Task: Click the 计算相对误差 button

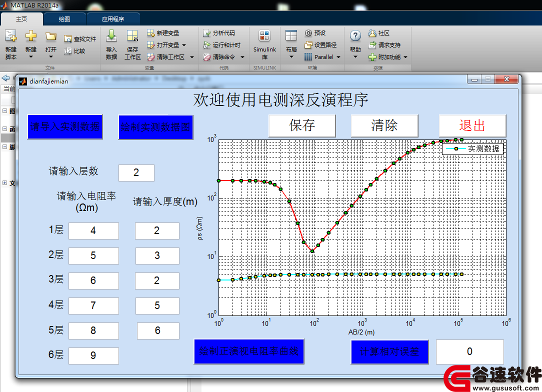Action: pyautogui.click(x=389, y=352)
